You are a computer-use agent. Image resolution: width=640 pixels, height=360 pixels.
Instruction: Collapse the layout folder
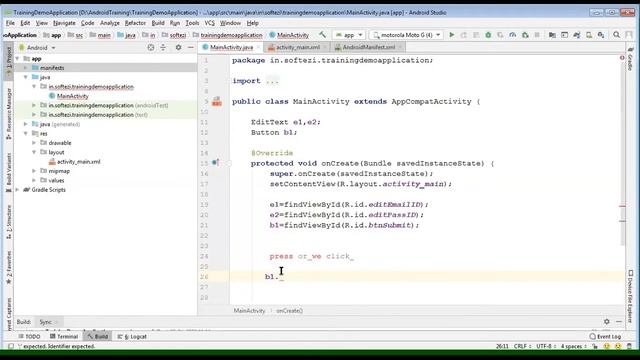(34, 152)
